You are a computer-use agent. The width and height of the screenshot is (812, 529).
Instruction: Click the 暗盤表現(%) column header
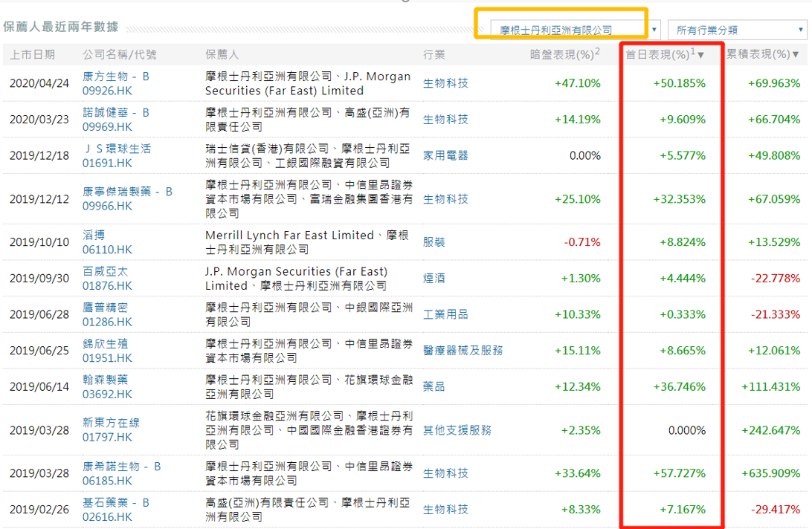pyautogui.click(x=565, y=53)
